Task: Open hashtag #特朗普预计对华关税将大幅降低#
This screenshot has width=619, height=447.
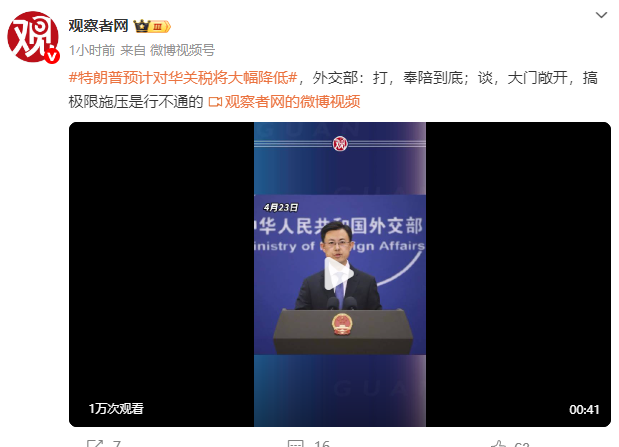Action: point(183,78)
